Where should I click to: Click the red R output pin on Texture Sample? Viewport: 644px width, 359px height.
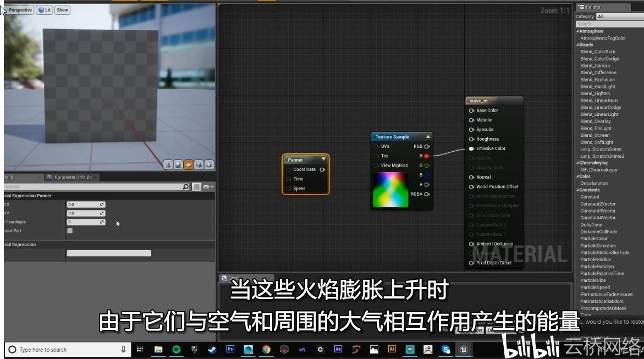[x=427, y=156]
